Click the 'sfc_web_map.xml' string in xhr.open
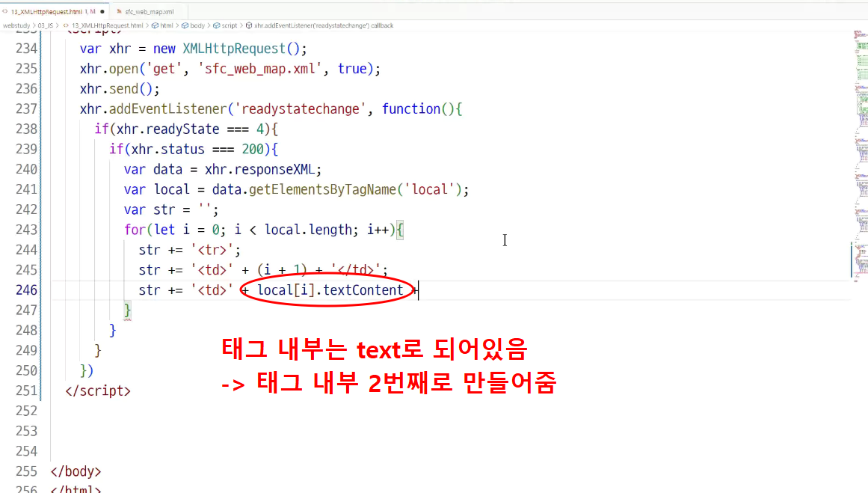Viewport: 868px width, 493px height. pyautogui.click(x=259, y=69)
